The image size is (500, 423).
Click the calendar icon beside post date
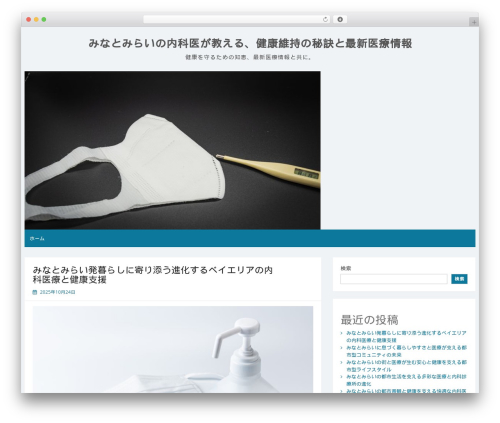point(35,292)
